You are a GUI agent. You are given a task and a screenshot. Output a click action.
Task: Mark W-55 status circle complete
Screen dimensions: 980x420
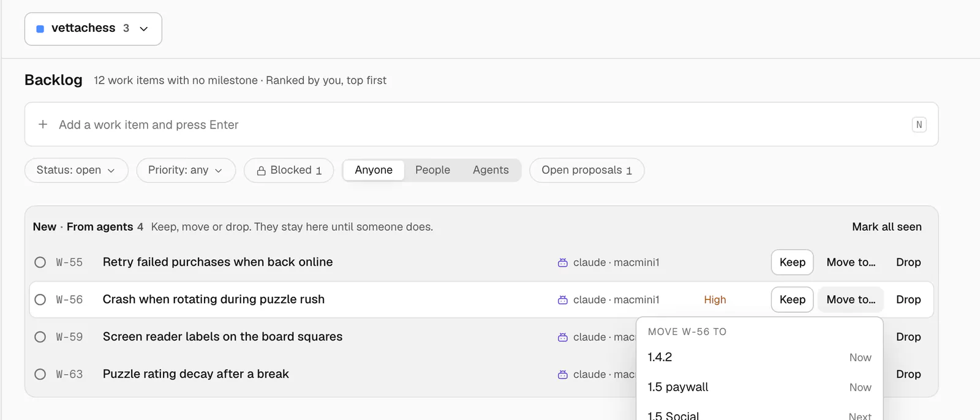click(40, 262)
